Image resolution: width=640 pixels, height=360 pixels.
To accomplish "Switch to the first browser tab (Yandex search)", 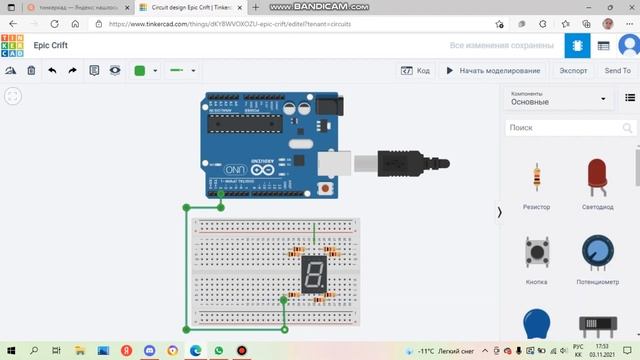I will click(78, 7).
